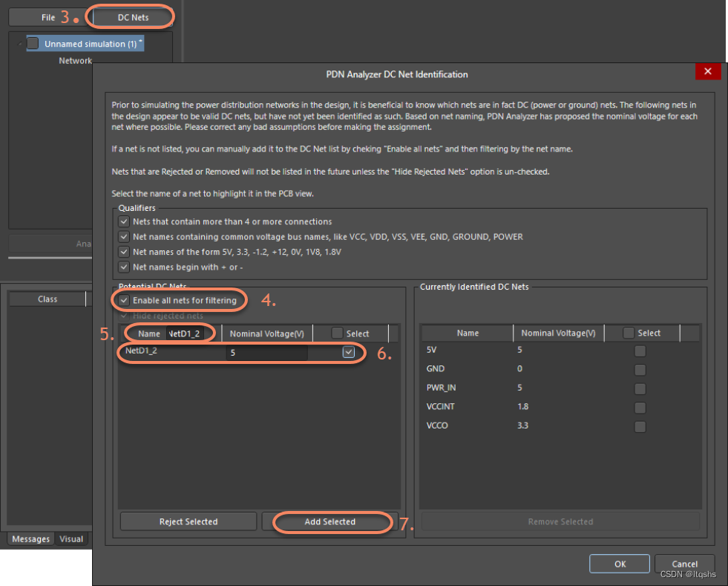Select the VCCO identified net name

pyautogui.click(x=437, y=426)
